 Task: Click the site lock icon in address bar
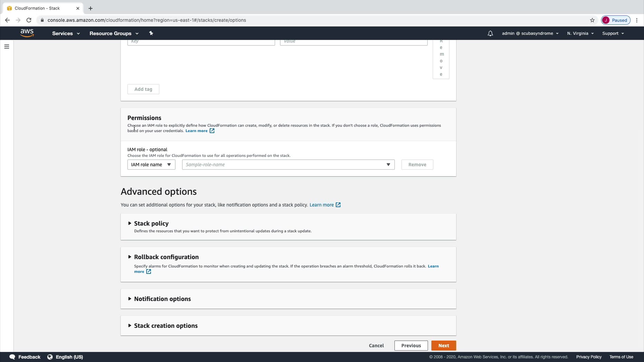(42, 20)
